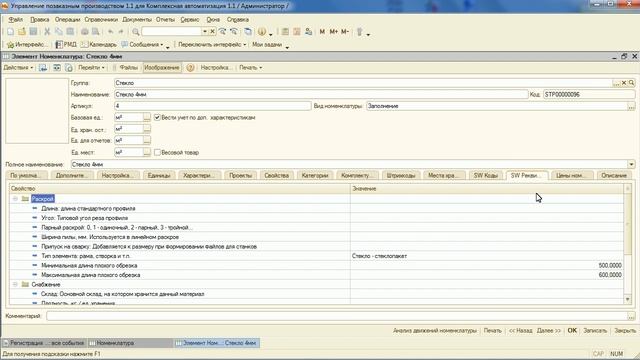This screenshot has width=640, height=360.
Task: Click the 'Далее >>' button
Action: (549, 331)
